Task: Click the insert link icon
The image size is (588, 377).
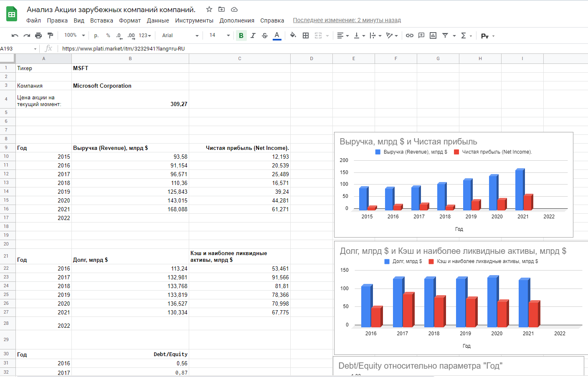Action: coord(410,35)
